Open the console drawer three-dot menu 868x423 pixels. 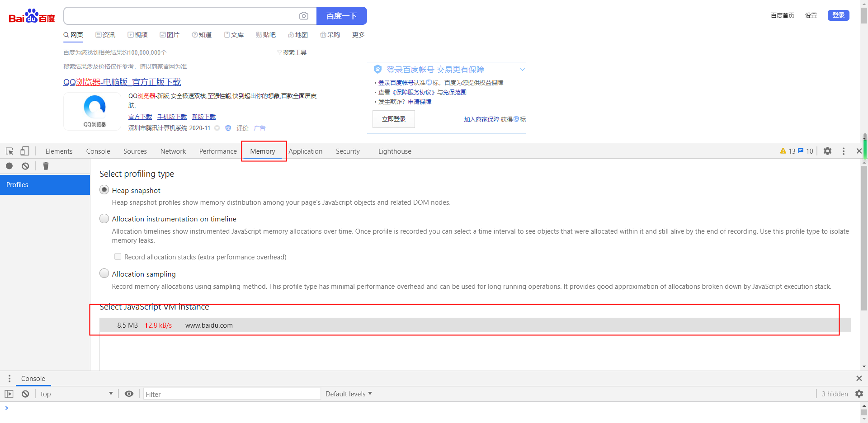9,378
